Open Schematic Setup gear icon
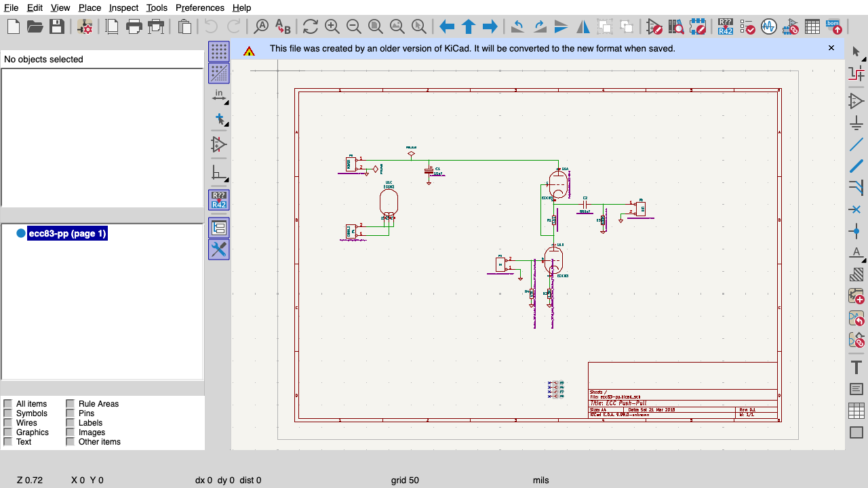Viewport: 868px width, 488px height. [x=85, y=26]
